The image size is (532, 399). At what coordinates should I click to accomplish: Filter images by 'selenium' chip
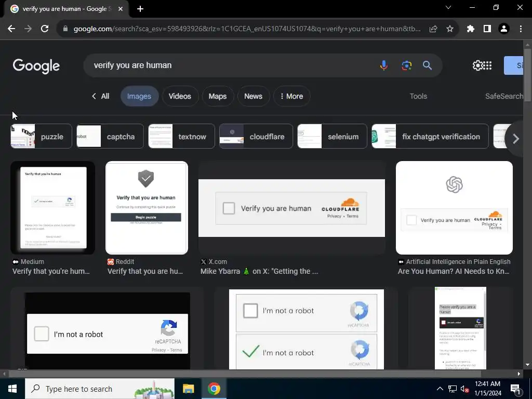tap(332, 137)
